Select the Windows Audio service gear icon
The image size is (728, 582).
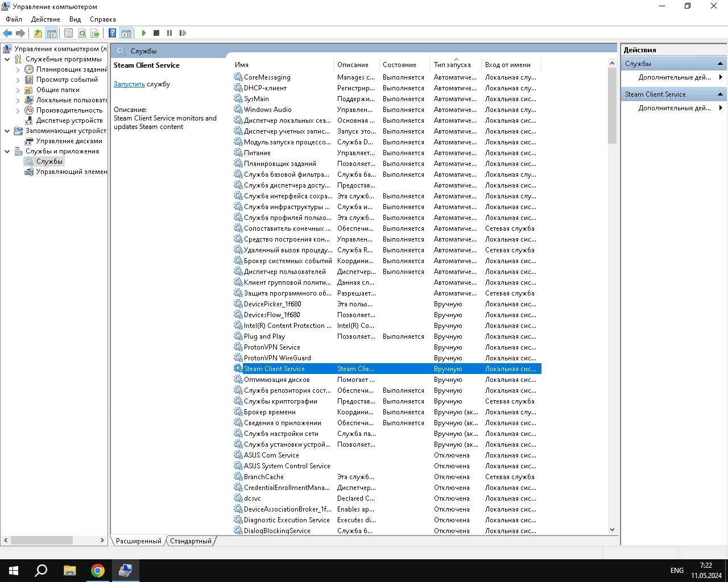point(238,109)
